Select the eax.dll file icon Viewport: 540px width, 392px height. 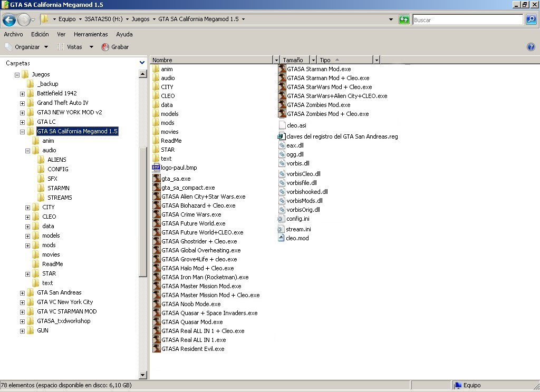282,145
